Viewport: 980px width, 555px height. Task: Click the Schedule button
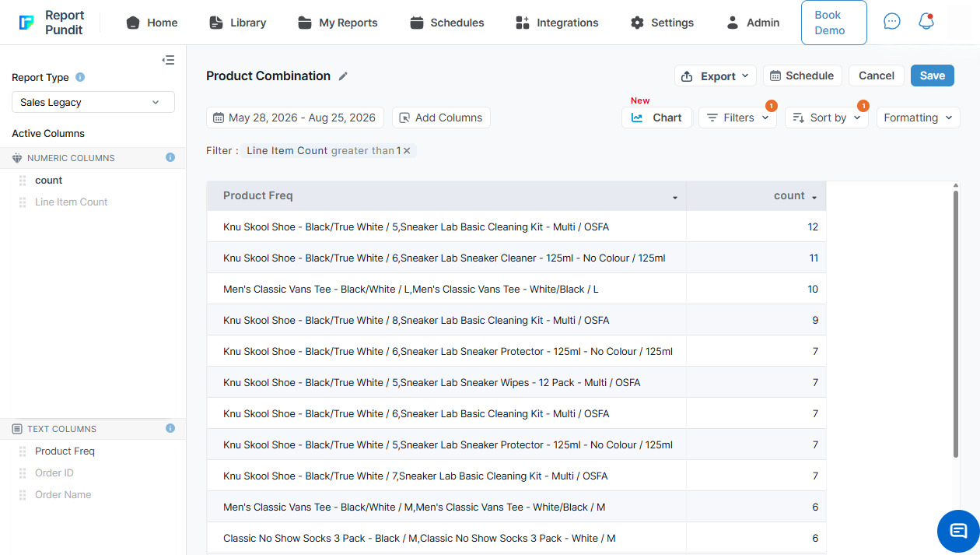[x=802, y=76]
